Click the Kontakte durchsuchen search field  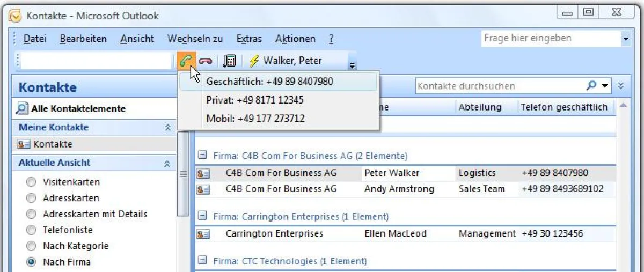pyautogui.click(x=500, y=86)
